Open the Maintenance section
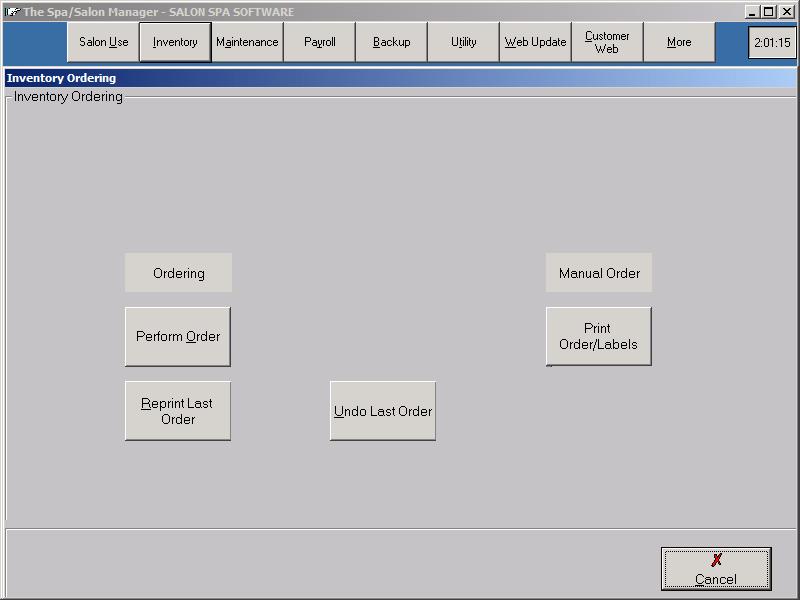800x600 pixels. click(247, 42)
